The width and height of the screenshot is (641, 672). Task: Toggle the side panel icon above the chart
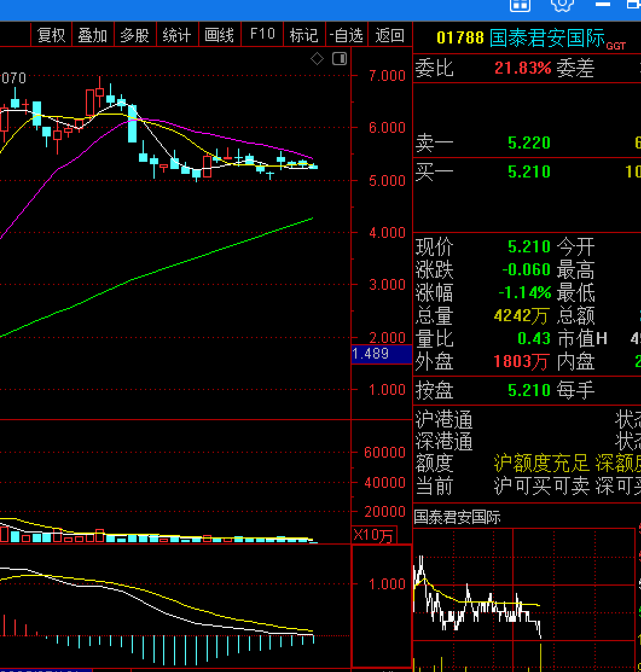340,59
